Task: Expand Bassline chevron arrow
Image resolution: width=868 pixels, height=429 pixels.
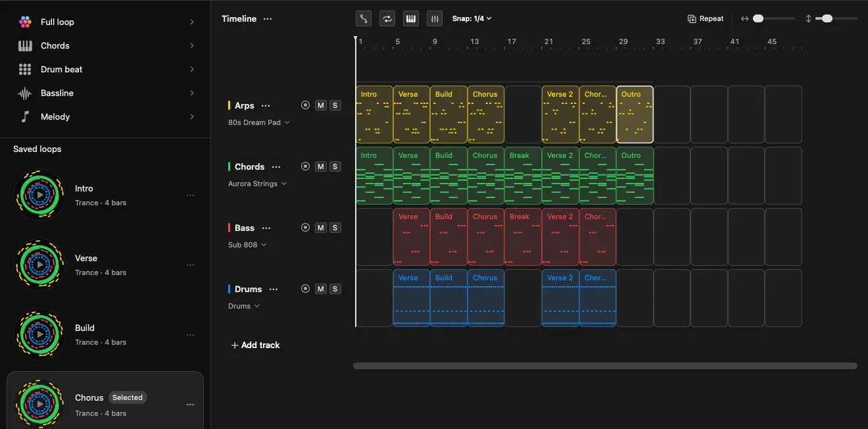Action: pos(192,93)
